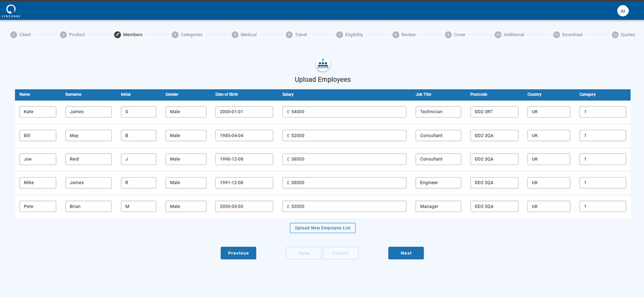Go to the Review step
644x297 pixels.
coord(408,35)
